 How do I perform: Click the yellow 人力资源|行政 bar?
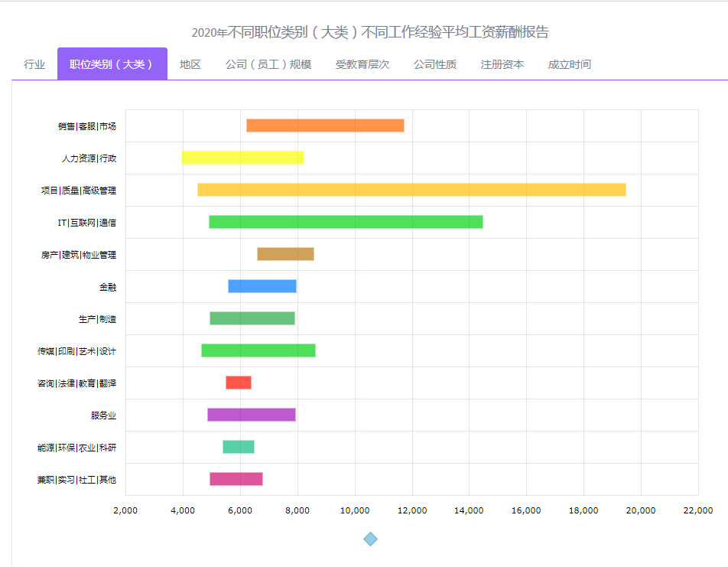pos(242,158)
